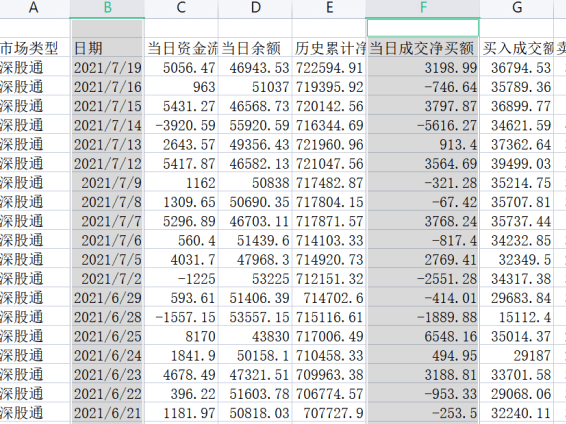Select date cell 2021/7/13
The width and height of the screenshot is (566, 424).
107,144
